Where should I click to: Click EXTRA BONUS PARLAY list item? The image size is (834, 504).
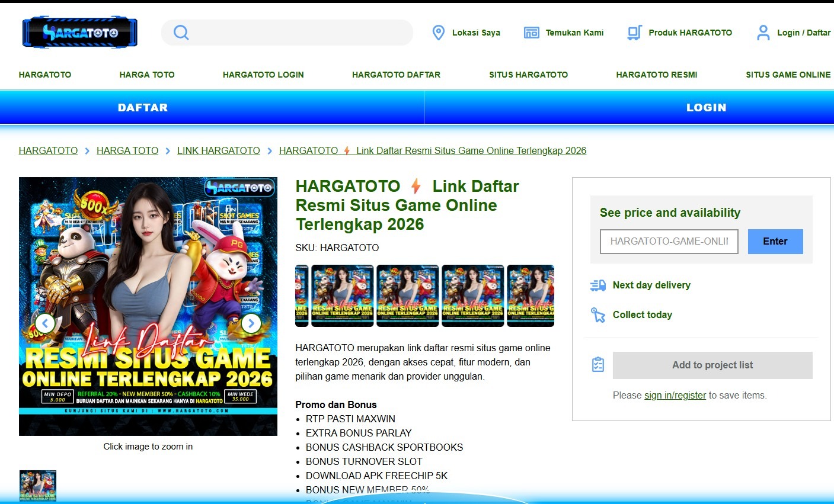pyautogui.click(x=359, y=433)
